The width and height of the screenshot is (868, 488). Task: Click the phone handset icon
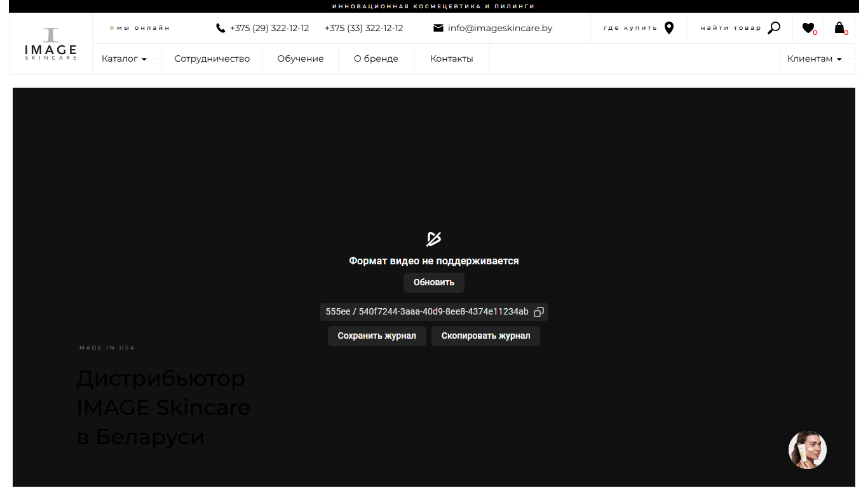(x=220, y=28)
